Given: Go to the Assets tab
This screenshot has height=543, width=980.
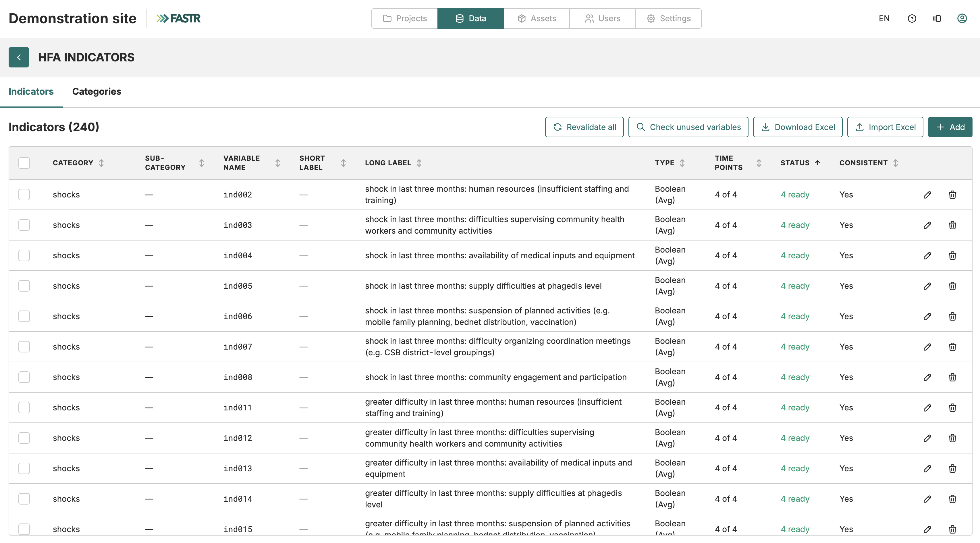Looking at the screenshot, I should coord(537,18).
